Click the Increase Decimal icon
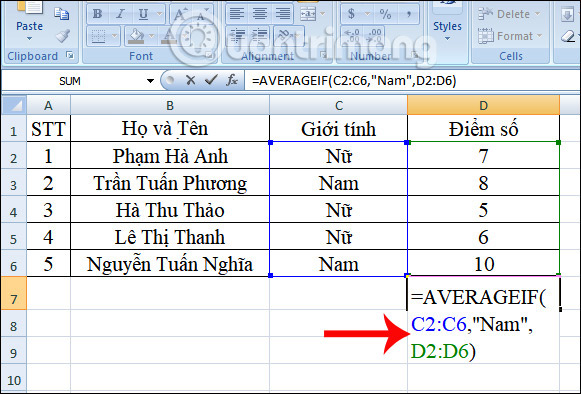The image size is (581, 394). pyautogui.click(x=352, y=36)
